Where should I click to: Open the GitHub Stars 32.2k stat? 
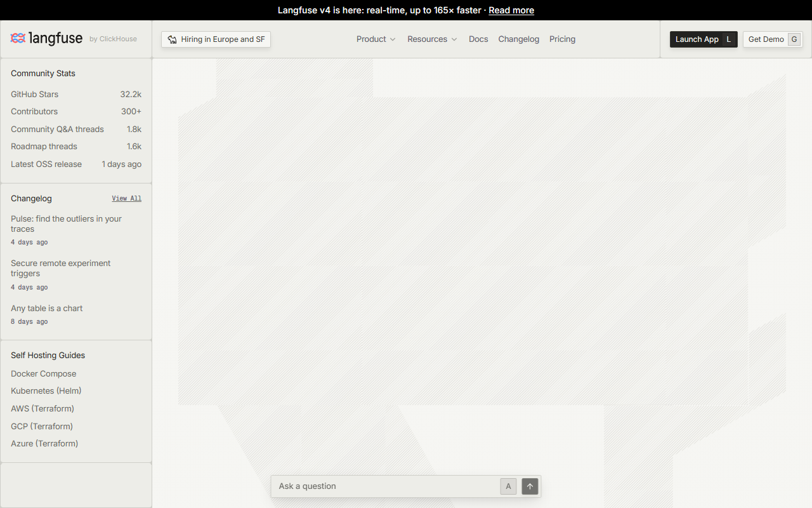76,94
